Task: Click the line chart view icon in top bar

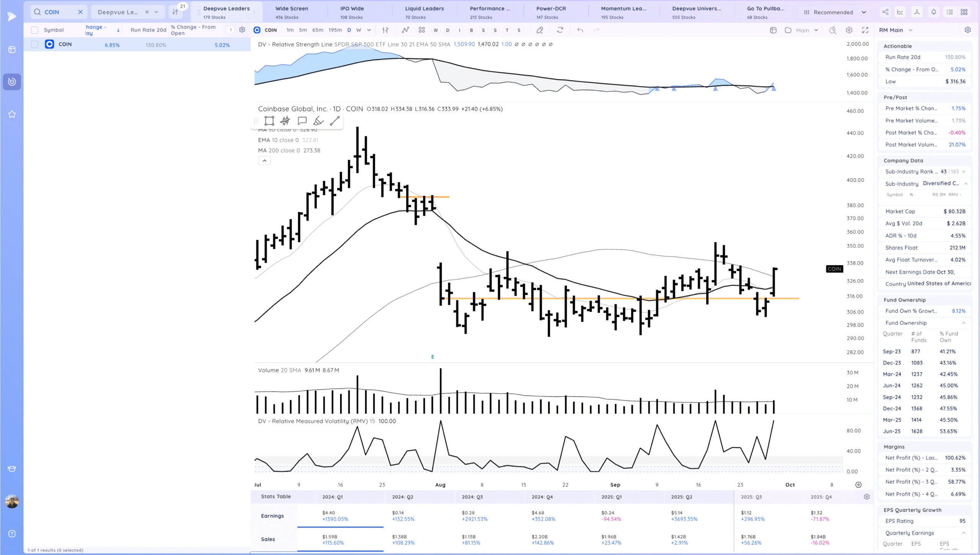Action: [x=900, y=12]
